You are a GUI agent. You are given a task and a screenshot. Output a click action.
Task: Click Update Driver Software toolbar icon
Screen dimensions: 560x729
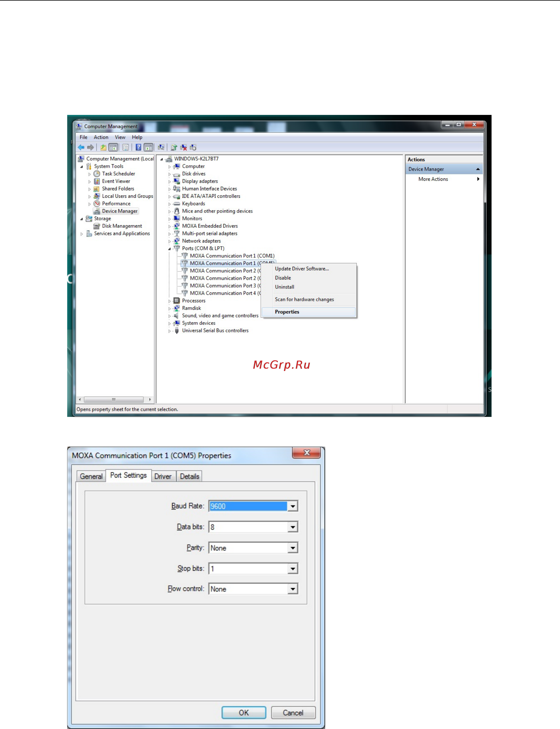174,147
